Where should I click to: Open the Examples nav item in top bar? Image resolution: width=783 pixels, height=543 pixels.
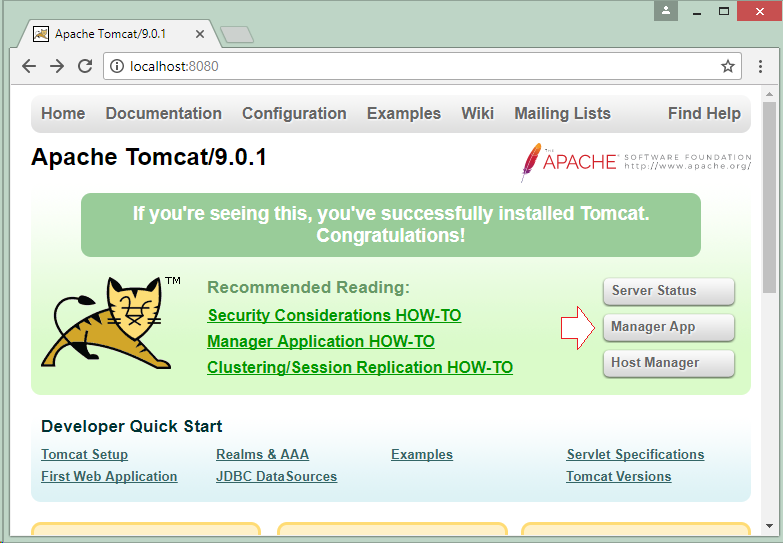coord(403,113)
